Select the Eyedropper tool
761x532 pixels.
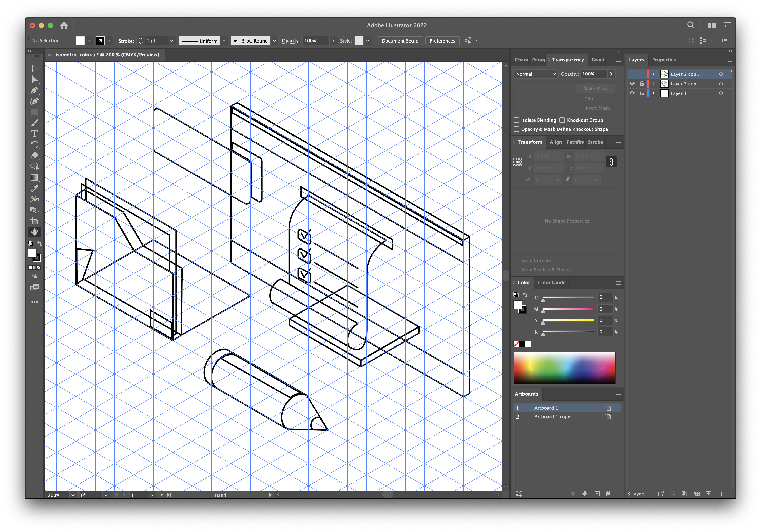point(34,188)
